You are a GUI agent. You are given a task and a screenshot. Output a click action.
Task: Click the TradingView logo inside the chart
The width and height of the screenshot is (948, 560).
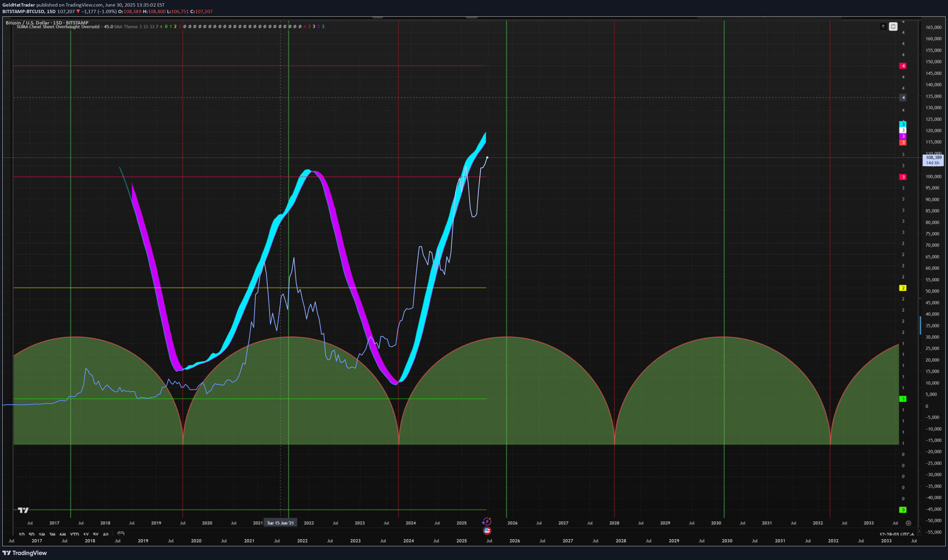[23, 510]
